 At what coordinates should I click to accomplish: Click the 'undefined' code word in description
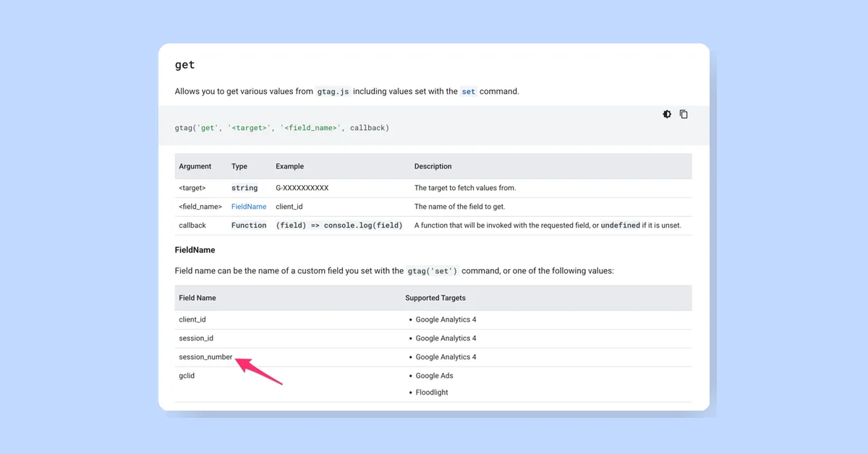click(x=620, y=226)
